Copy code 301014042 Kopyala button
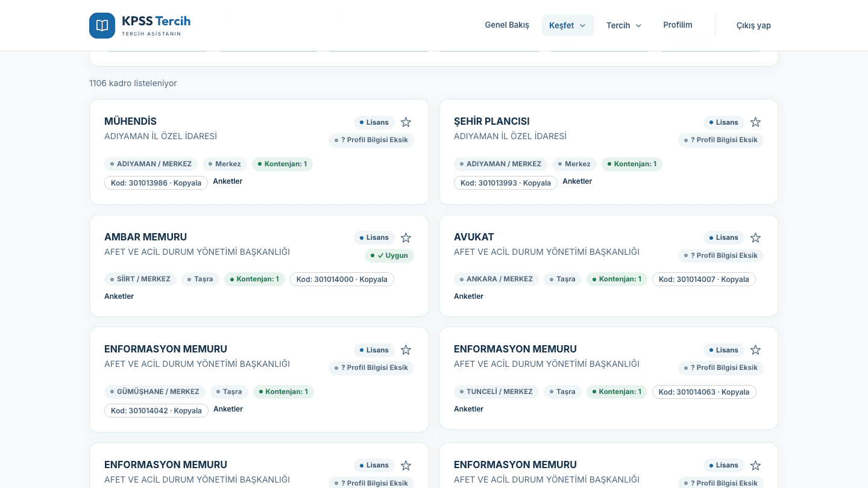 tap(156, 410)
